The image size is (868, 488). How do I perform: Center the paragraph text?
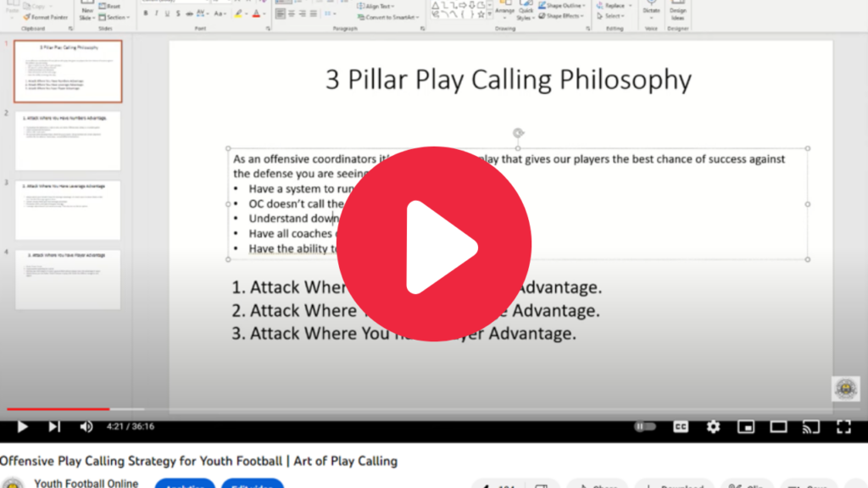click(x=292, y=14)
